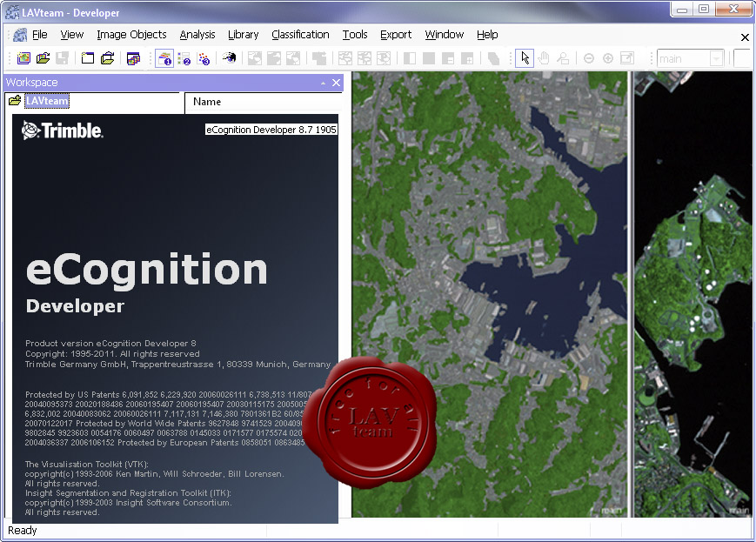This screenshot has width=756, height=542.
Task: Open the Analysis menu
Action: (197, 35)
